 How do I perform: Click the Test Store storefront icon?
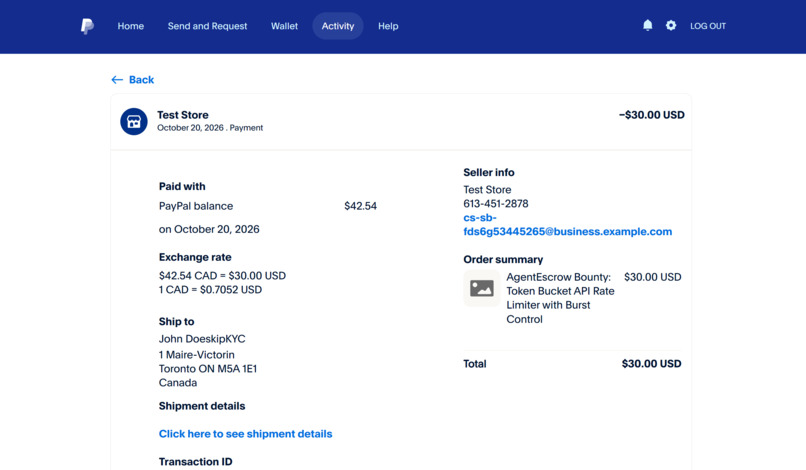tap(134, 121)
